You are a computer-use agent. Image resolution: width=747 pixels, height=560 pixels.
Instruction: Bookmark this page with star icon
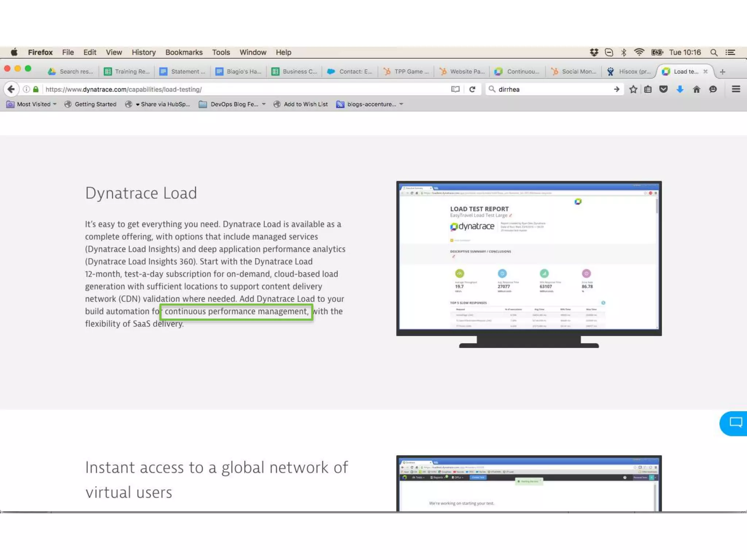[x=633, y=89]
